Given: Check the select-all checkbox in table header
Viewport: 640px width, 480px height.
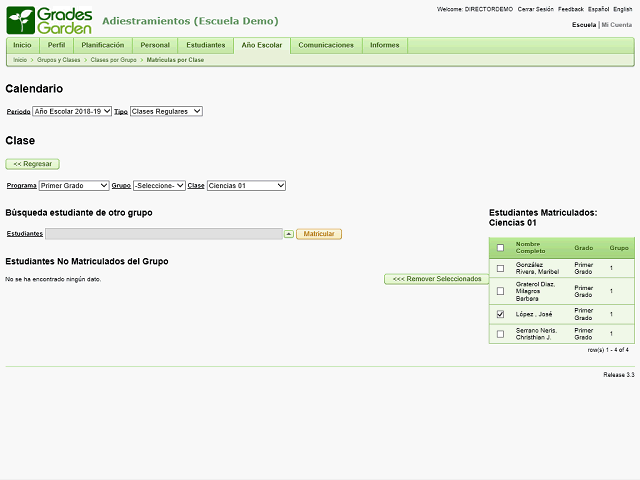Looking at the screenshot, I should (x=500, y=247).
